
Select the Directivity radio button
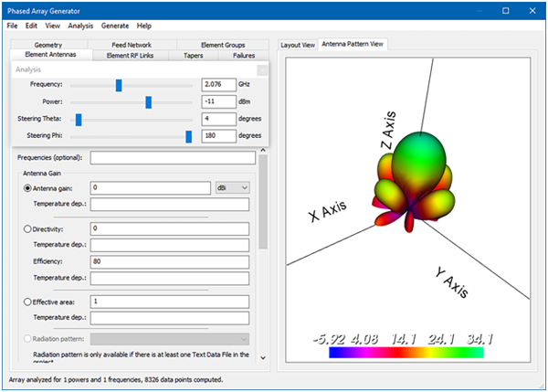click(27, 229)
